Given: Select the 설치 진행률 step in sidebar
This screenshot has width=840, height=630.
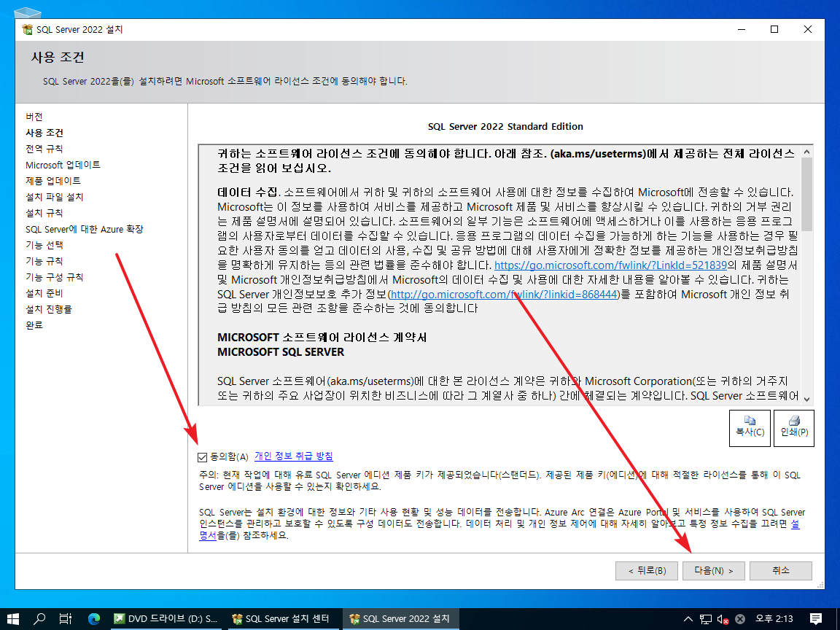Looking at the screenshot, I should click(49, 309).
